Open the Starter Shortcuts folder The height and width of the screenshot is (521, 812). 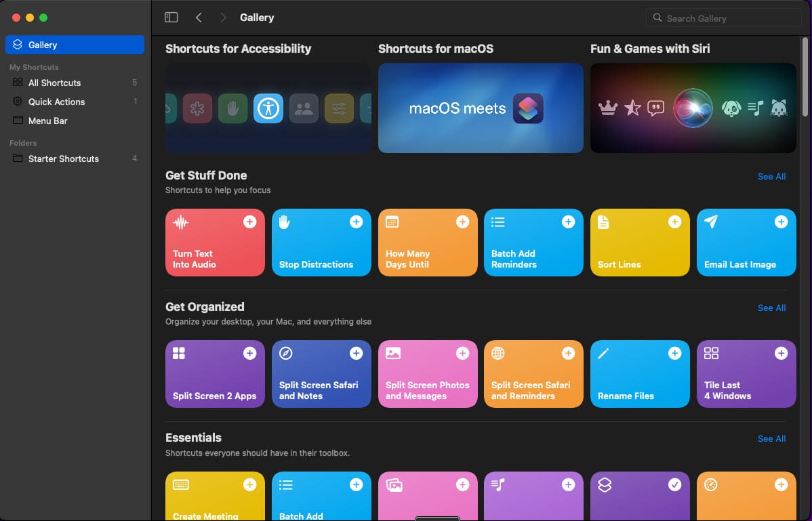[x=75, y=159]
